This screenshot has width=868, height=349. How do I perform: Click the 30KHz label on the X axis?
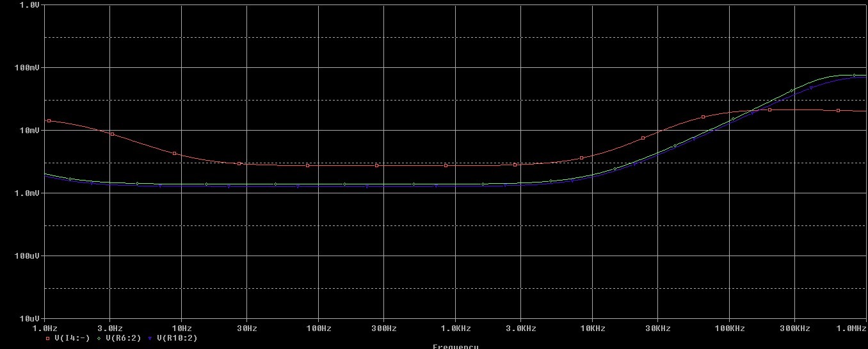click(x=657, y=329)
